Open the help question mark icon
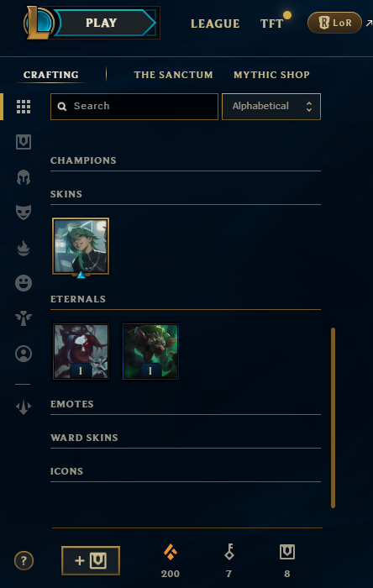Image resolution: width=373 pixels, height=588 pixels. tap(24, 560)
